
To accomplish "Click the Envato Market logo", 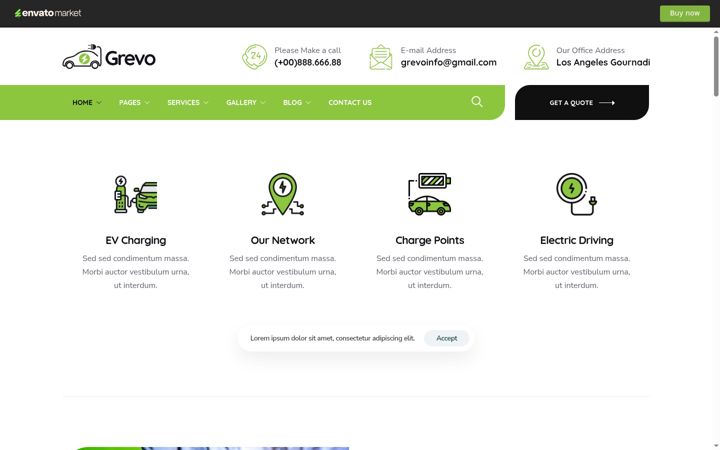I will 48,13.
